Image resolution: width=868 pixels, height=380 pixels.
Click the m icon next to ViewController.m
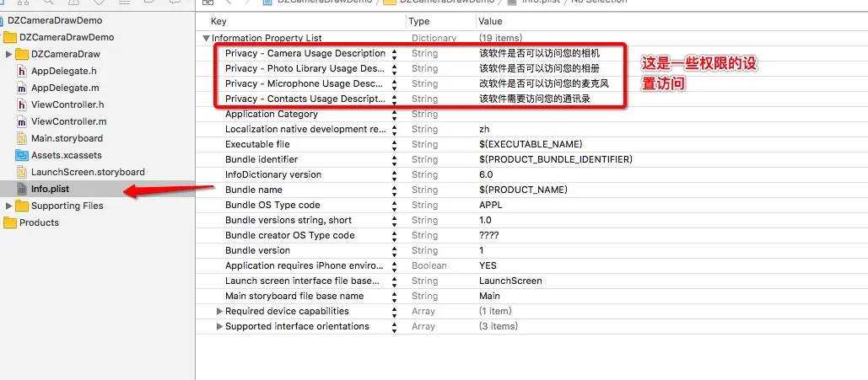22,121
